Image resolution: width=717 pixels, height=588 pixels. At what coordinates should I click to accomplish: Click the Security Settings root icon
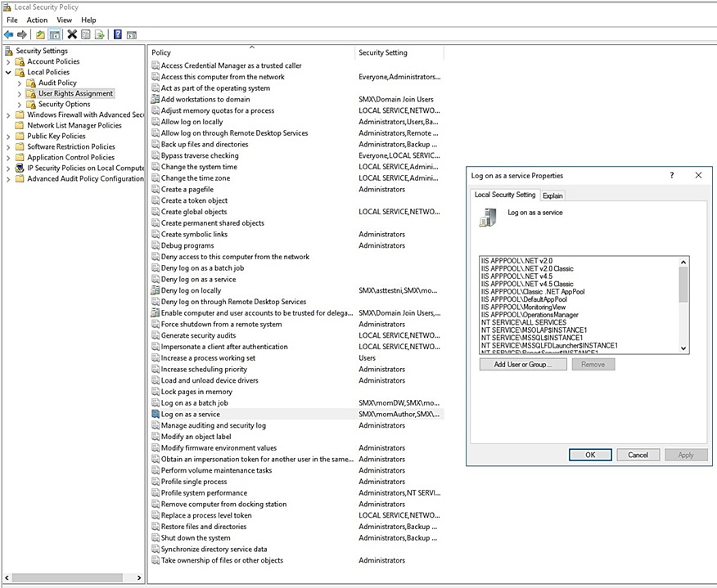coord(9,51)
